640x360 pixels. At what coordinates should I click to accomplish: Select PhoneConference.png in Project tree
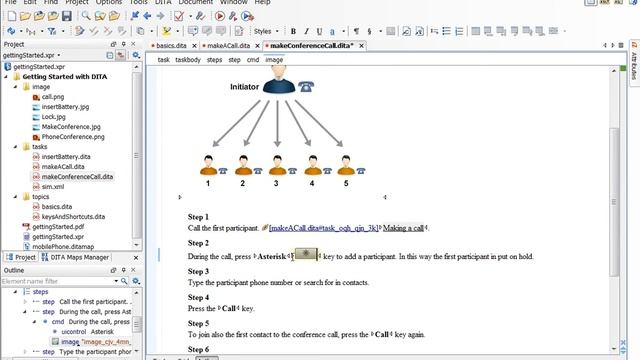point(73,137)
